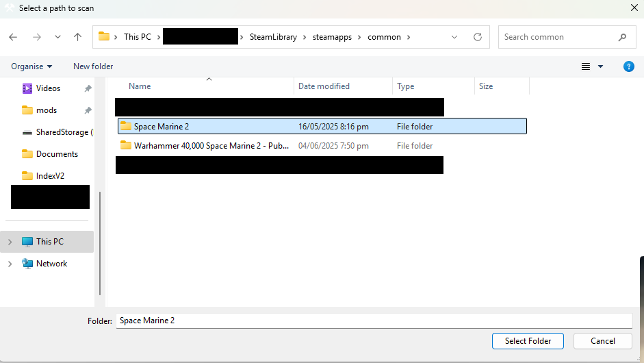Select the This PC breadcrumb
Screen dimensions: 644x363
[x=138, y=36]
